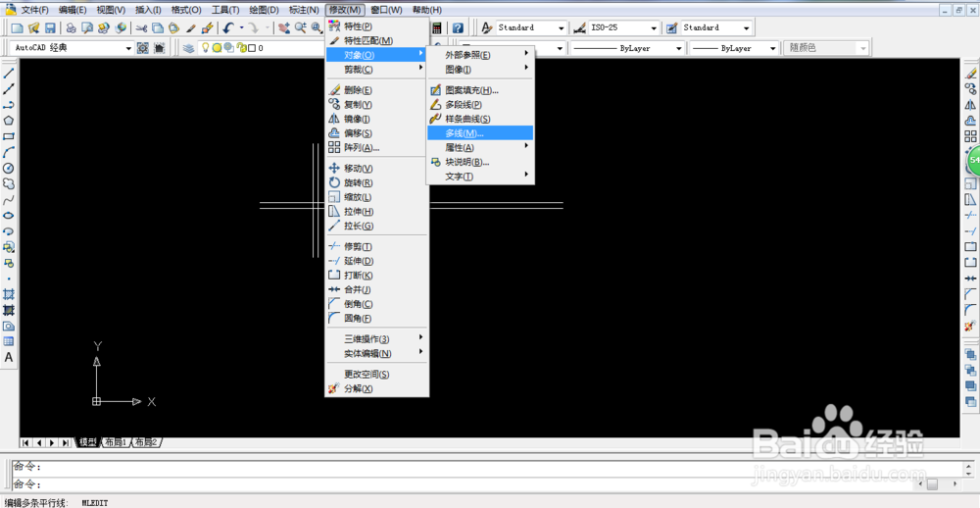Expand 三维操作(3) submenu
980x508 pixels.
377,339
